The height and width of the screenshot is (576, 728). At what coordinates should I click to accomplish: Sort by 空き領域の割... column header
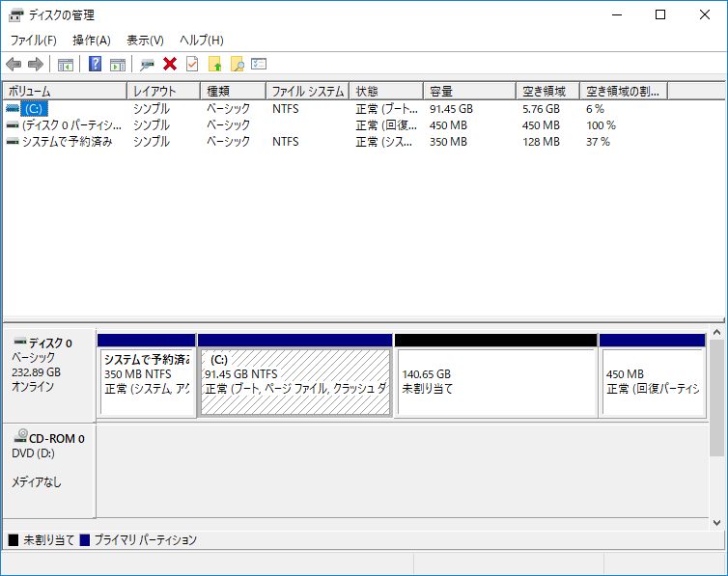pos(625,92)
